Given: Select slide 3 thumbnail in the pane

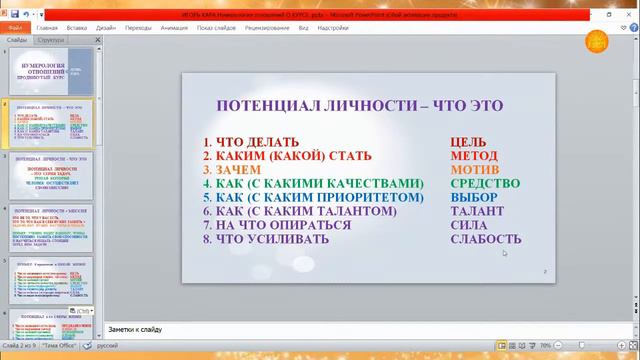Looking at the screenshot, I should coord(51,176).
